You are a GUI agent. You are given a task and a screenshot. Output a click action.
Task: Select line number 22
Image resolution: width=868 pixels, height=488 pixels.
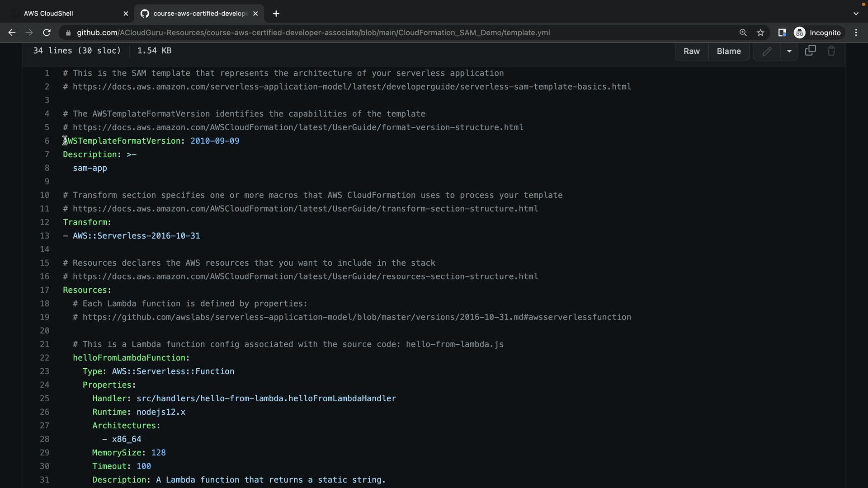44,358
